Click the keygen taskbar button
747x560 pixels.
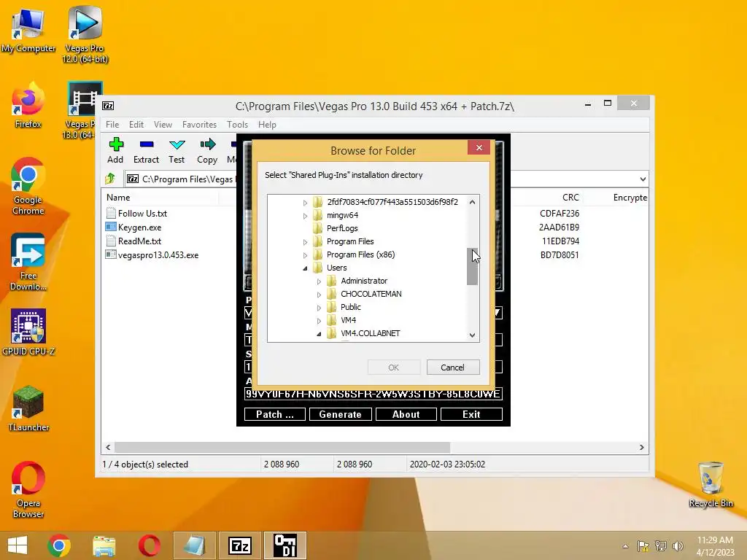pyautogui.click(x=285, y=545)
